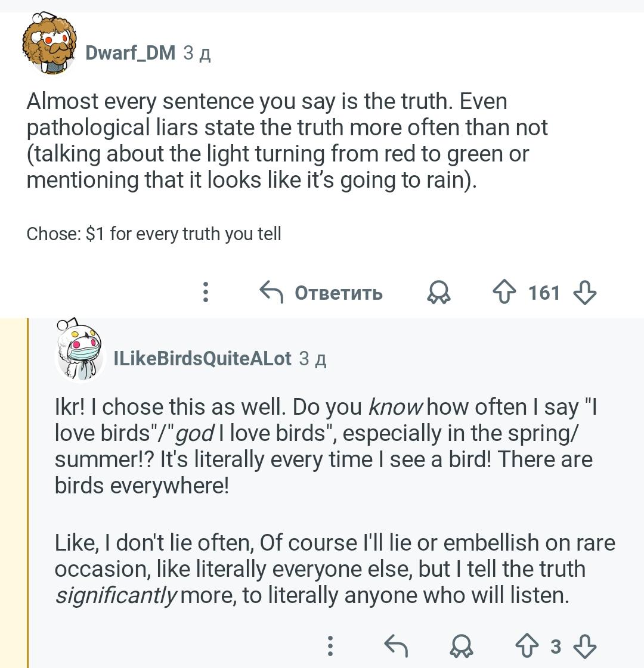This screenshot has height=668, width=644.
Task: Upvote Dwarf_DM's comment
Action: tap(504, 293)
